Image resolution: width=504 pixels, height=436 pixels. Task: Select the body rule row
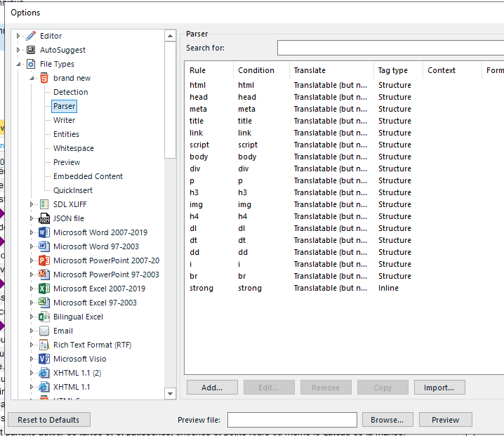344,157
